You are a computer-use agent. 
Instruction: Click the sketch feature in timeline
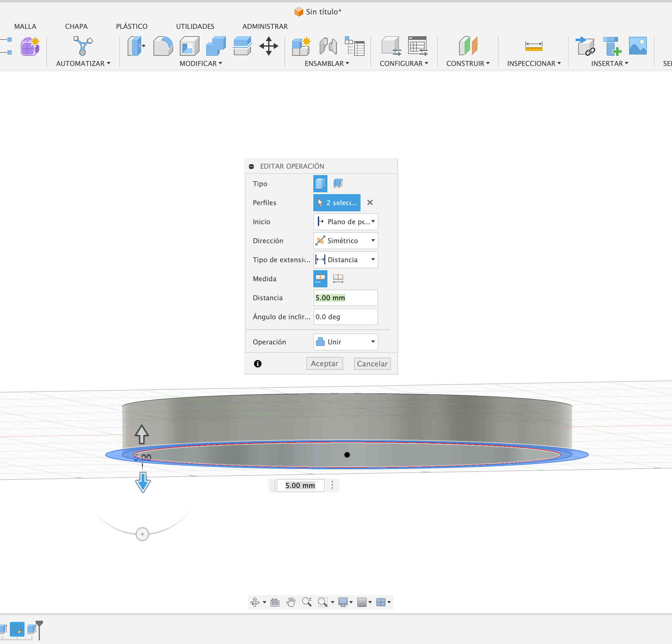point(17,629)
